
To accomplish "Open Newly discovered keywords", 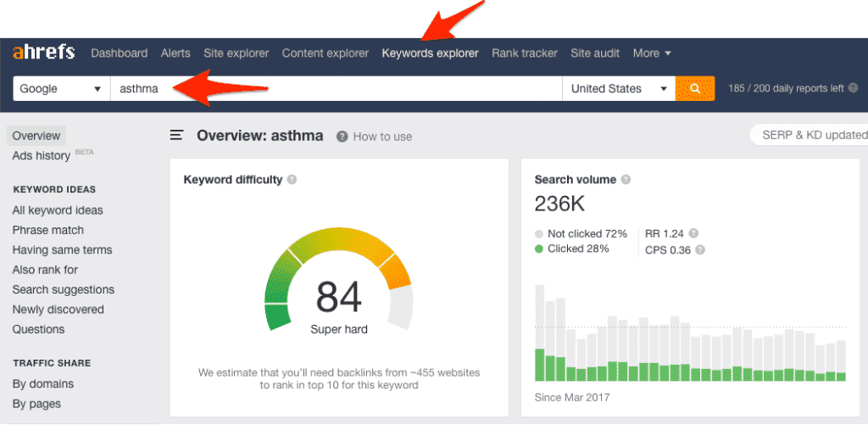I will (58, 309).
